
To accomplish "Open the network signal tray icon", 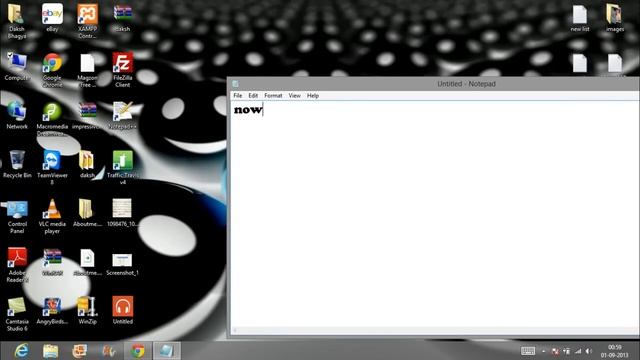I will point(578,351).
